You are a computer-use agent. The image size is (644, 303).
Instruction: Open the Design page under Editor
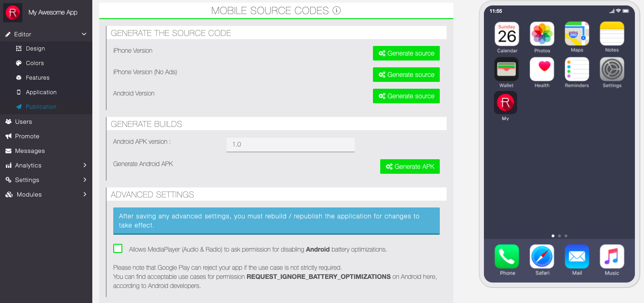click(x=35, y=49)
